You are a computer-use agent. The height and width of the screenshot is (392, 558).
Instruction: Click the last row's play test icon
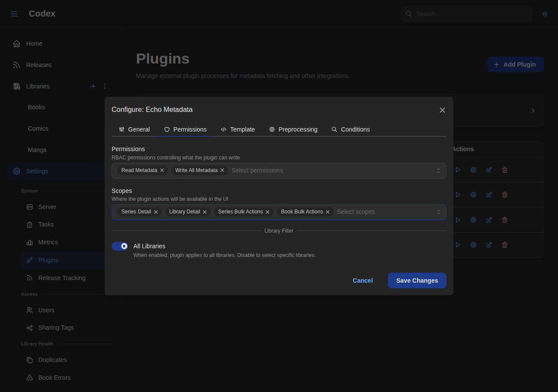click(x=458, y=245)
